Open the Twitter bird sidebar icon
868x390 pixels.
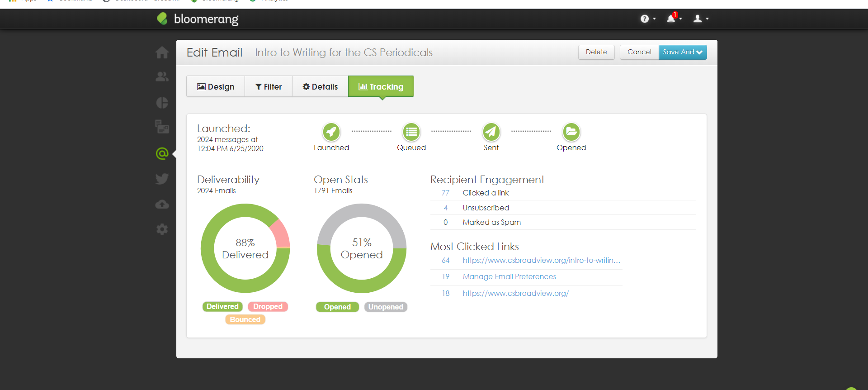(162, 179)
